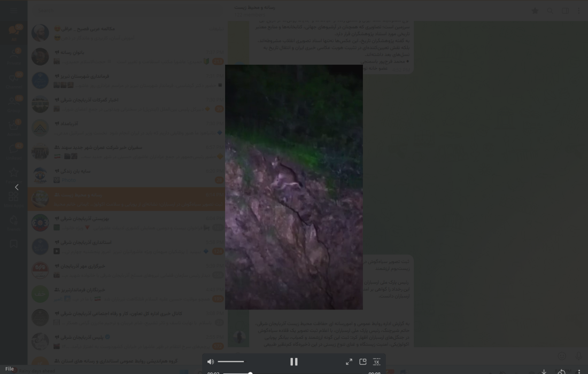Download the video with the arrow icon
Viewport: 588px width, 374px height.
tap(544, 371)
